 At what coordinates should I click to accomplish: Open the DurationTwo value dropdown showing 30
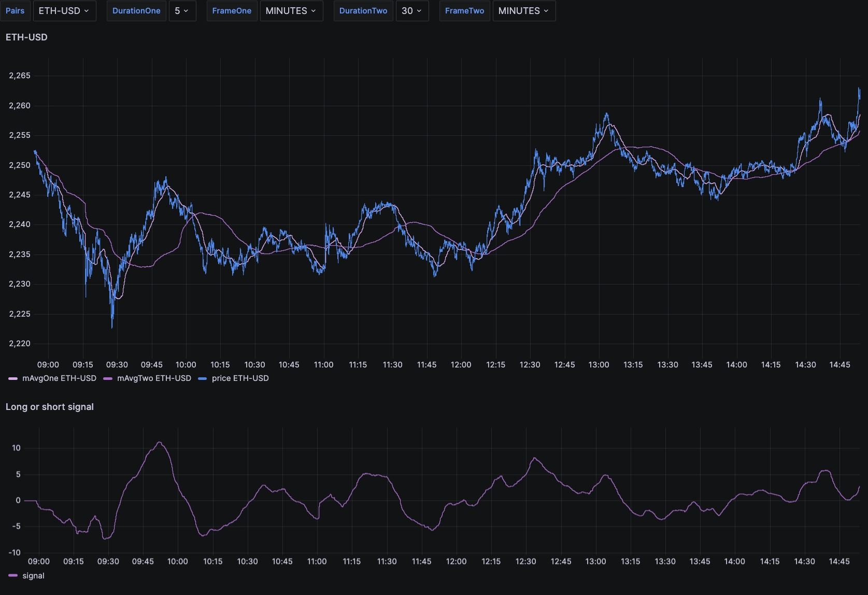(x=412, y=11)
